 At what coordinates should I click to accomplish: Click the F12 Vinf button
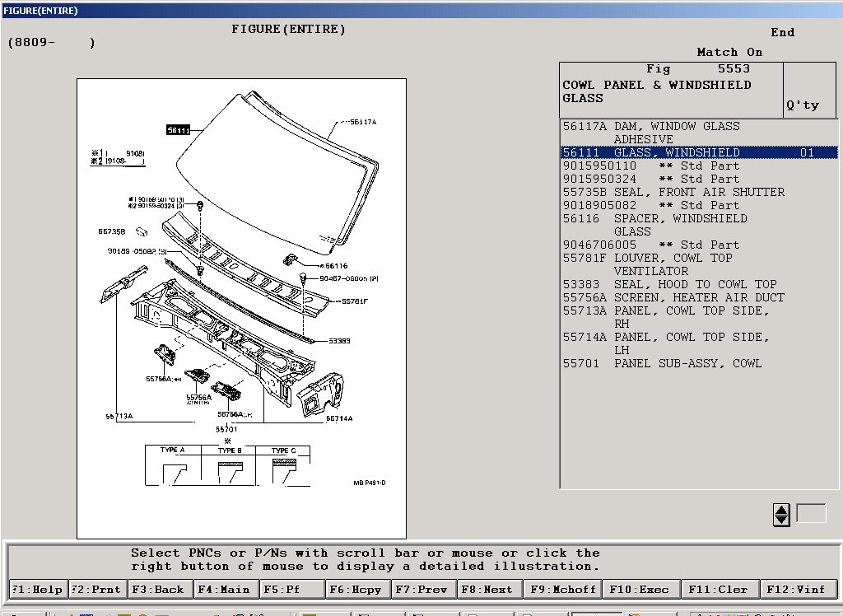point(798,589)
